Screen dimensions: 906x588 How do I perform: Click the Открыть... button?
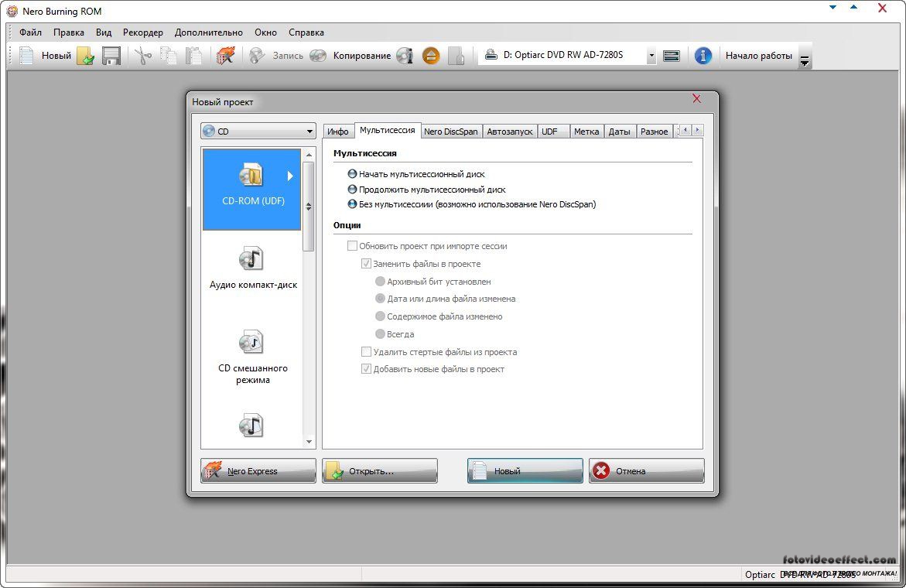tap(380, 470)
